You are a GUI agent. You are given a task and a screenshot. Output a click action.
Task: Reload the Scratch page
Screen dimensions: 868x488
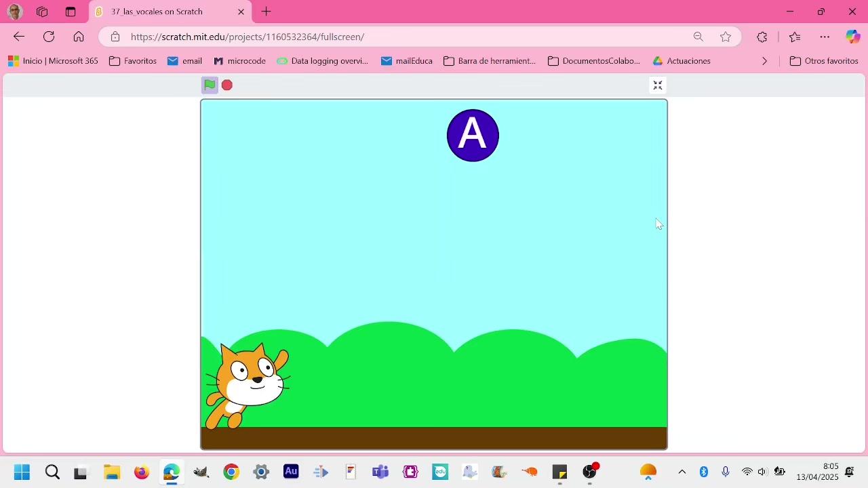pyautogui.click(x=49, y=37)
